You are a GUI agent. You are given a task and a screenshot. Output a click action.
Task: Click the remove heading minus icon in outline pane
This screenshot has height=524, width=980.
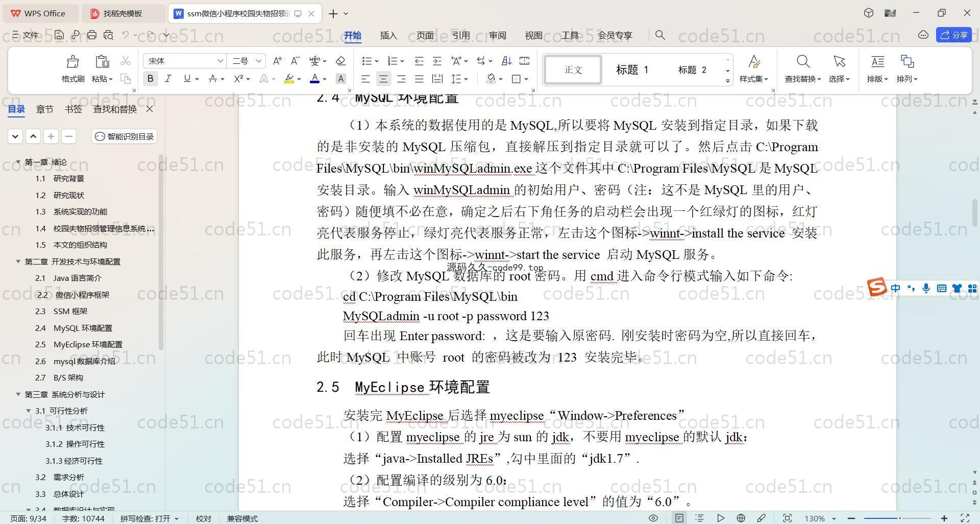tap(69, 136)
